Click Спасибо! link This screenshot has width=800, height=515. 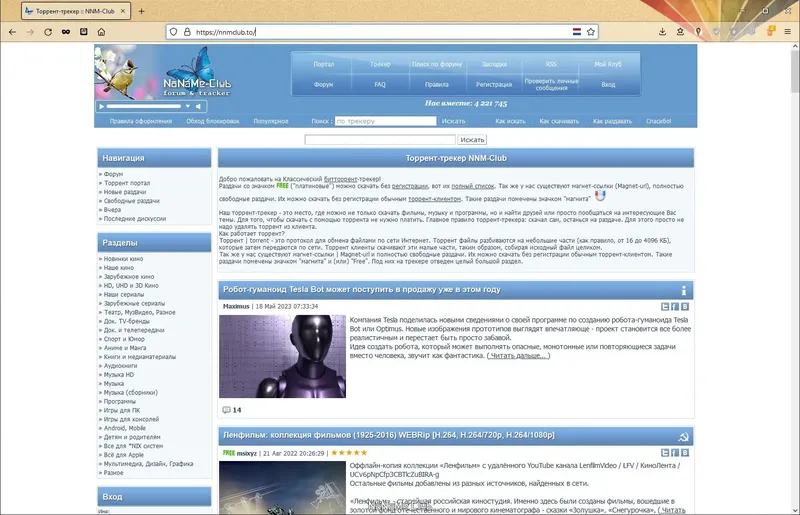[659, 121]
